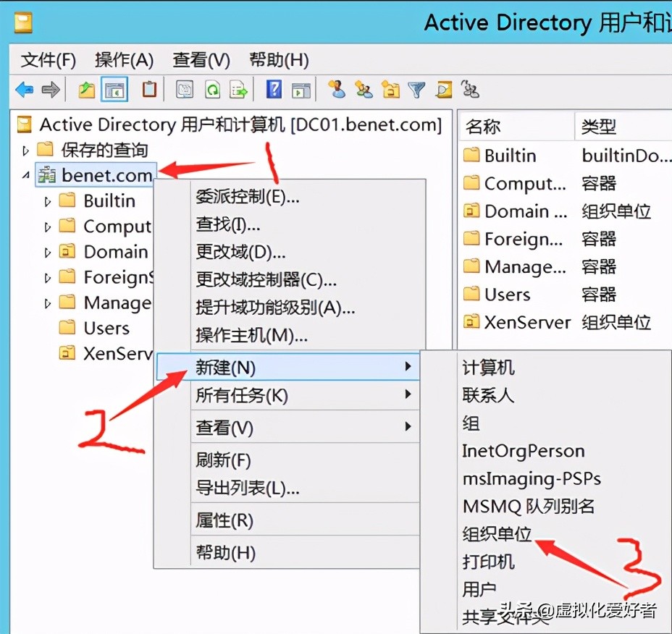Click the filter funnel toolbar icon
The image size is (672, 634).
coord(416,90)
